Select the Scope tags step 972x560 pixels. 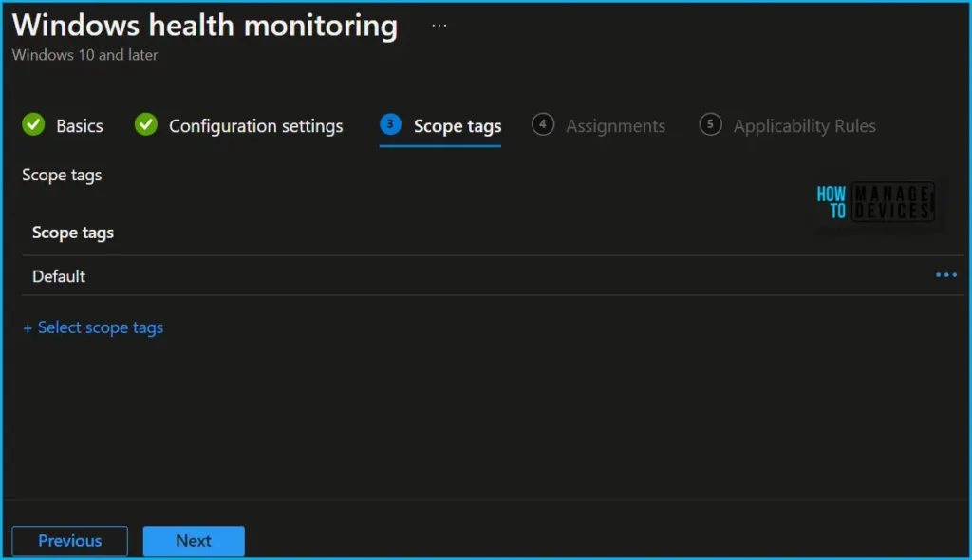point(440,125)
